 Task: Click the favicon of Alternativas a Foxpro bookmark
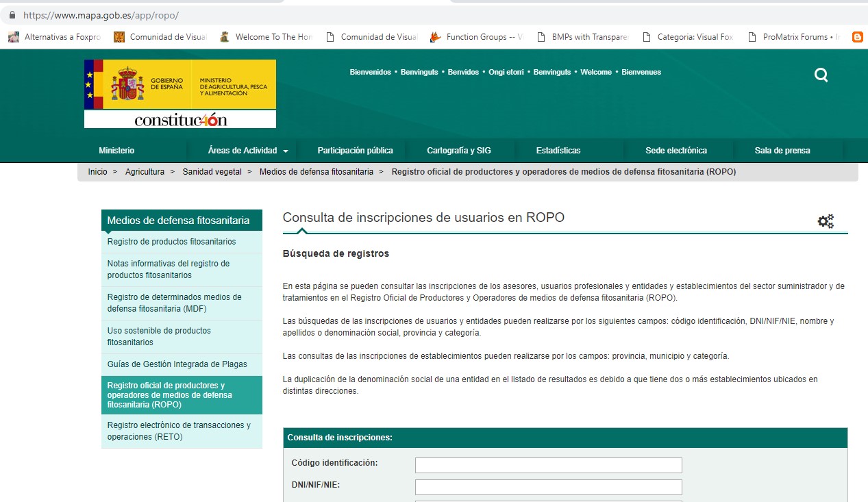(x=12, y=36)
